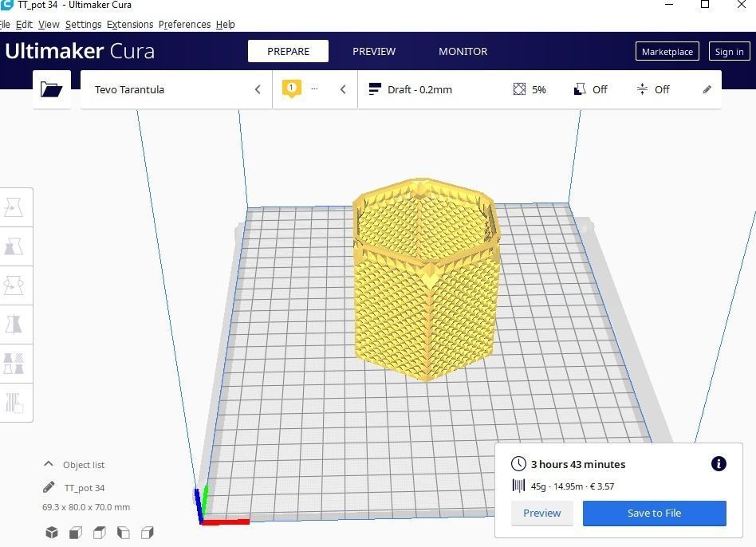Open the Support Blocker tool
Image resolution: width=756 pixels, height=547 pixels.
point(14,403)
